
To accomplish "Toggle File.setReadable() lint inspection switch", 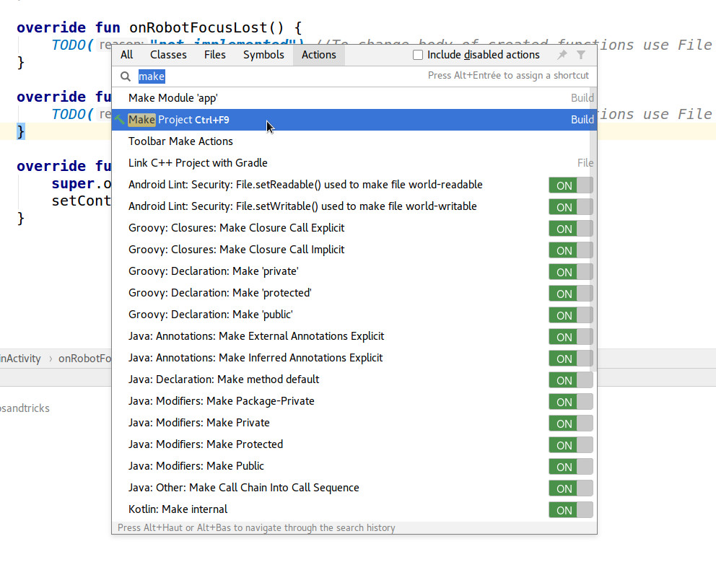I will [x=571, y=185].
